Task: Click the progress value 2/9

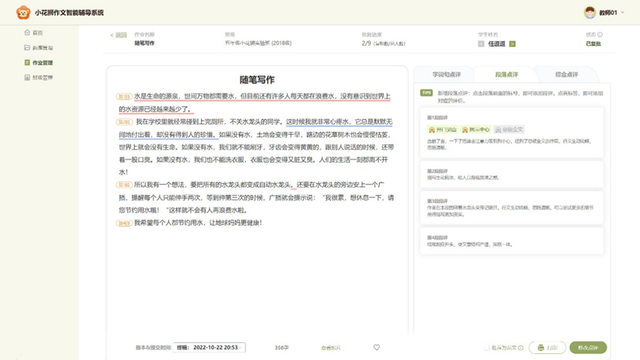Action: click(366, 43)
